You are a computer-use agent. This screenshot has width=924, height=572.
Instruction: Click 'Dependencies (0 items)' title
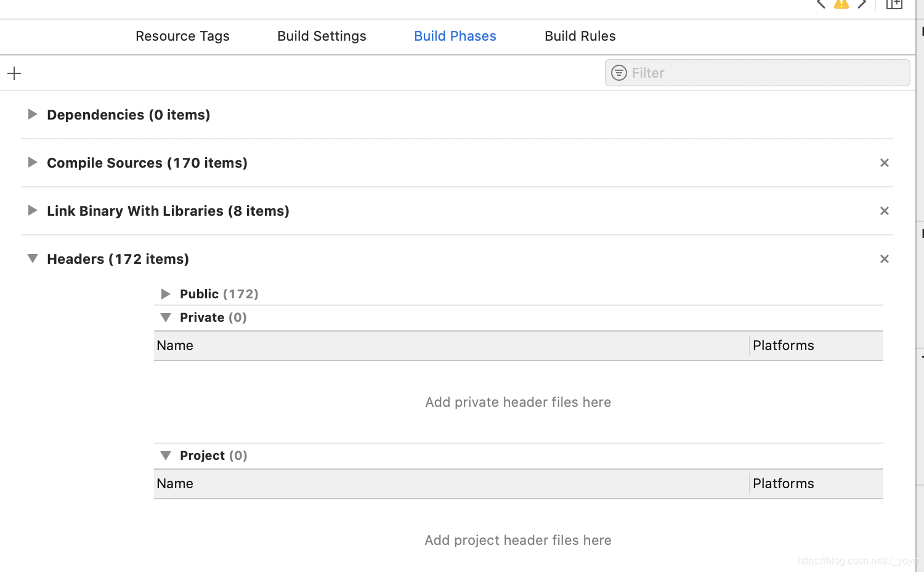(129, 115)
